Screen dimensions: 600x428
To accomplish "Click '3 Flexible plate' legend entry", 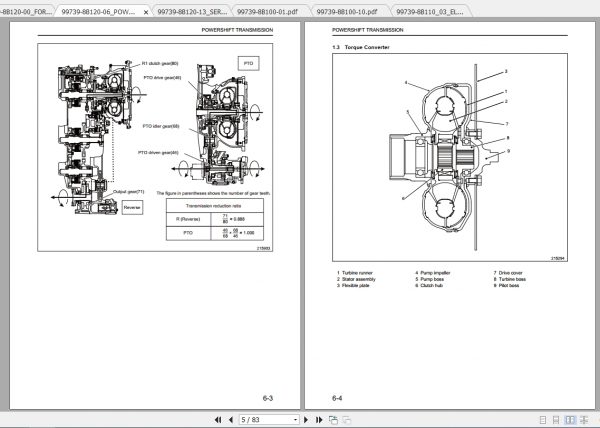I will pos(353,285).
